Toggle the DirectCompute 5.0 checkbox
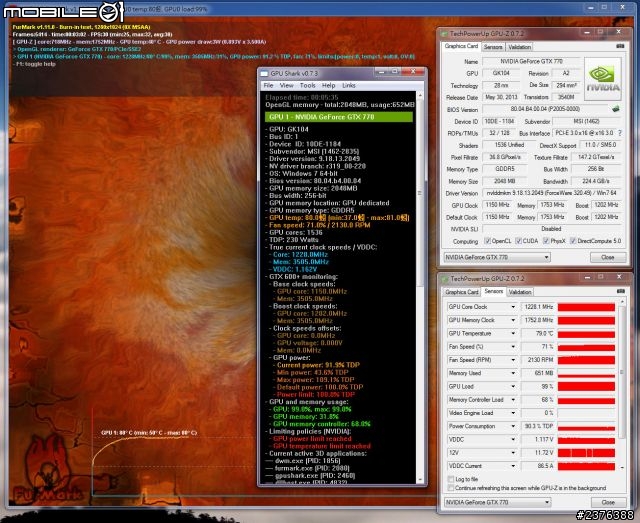This screenshot has height=523, width=640. [x=573, y=241]
